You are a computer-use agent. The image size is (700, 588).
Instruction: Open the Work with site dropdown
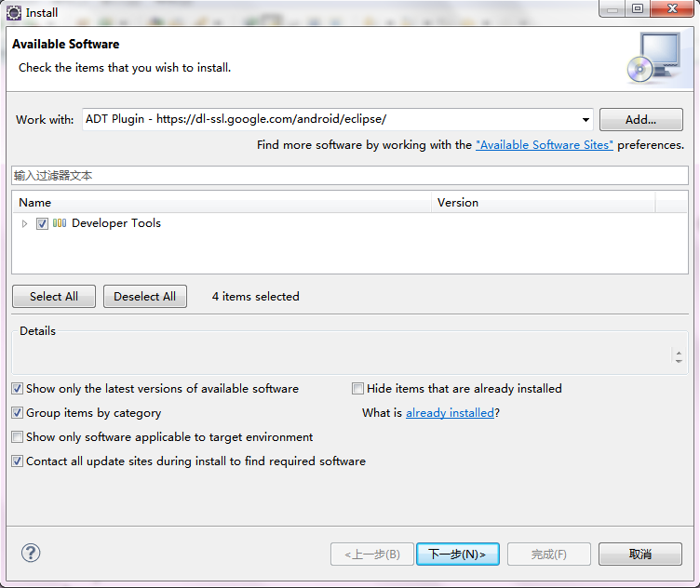coord(586,120)
